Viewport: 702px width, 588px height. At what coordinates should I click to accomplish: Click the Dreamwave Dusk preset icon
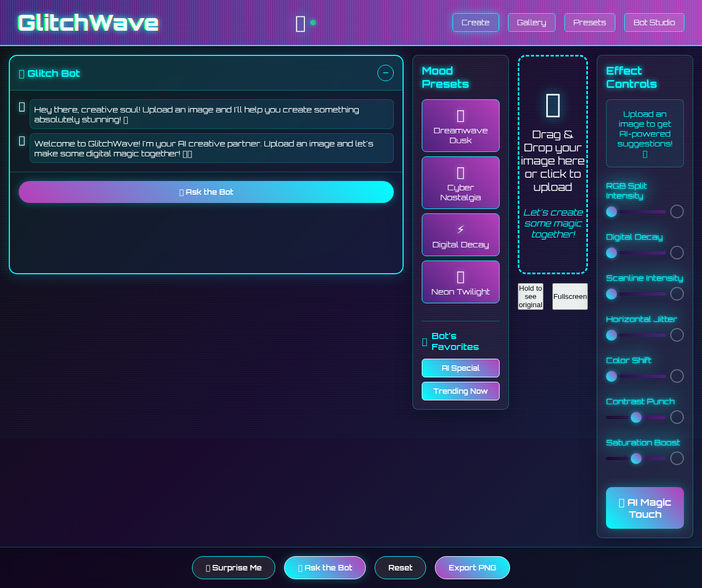(460, 116)
